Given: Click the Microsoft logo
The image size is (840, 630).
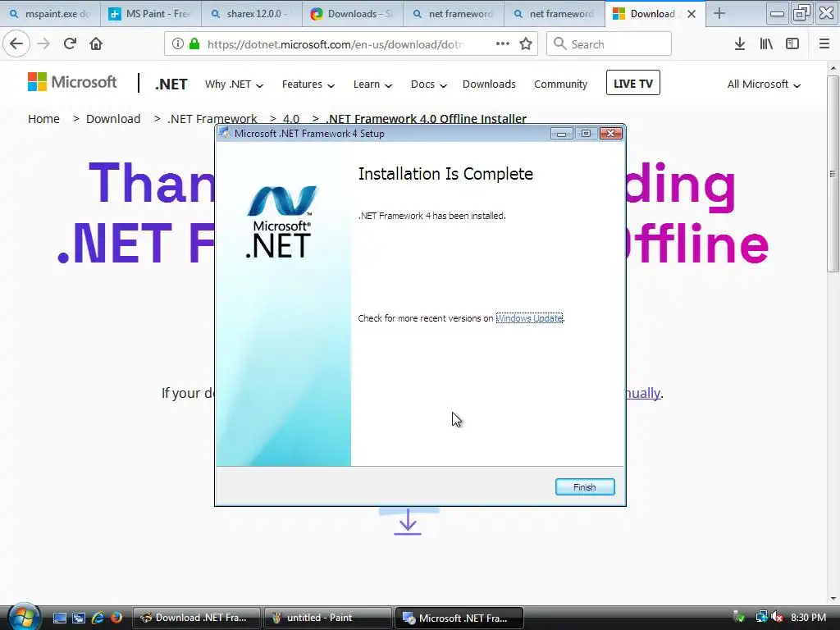Looking at the screenshot, I should [72, 82].
